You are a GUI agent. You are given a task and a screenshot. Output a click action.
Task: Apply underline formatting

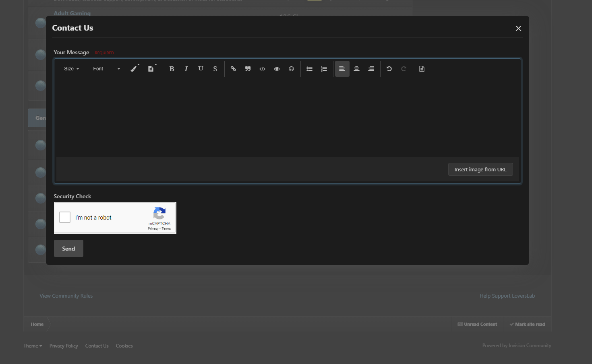coord(201,69)
